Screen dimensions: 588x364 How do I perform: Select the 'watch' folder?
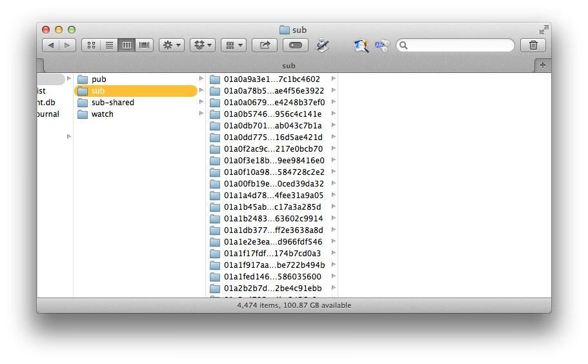pos(102,114)
